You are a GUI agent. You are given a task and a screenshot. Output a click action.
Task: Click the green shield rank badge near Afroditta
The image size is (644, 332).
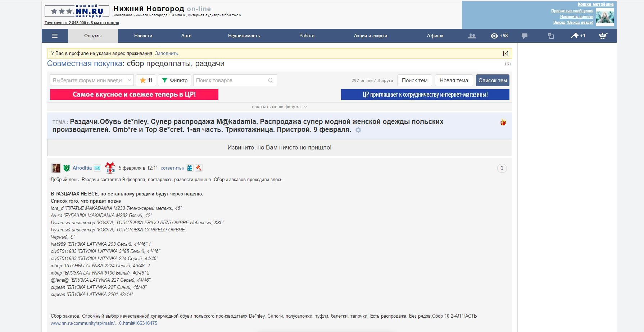click(x=67, y=168)
